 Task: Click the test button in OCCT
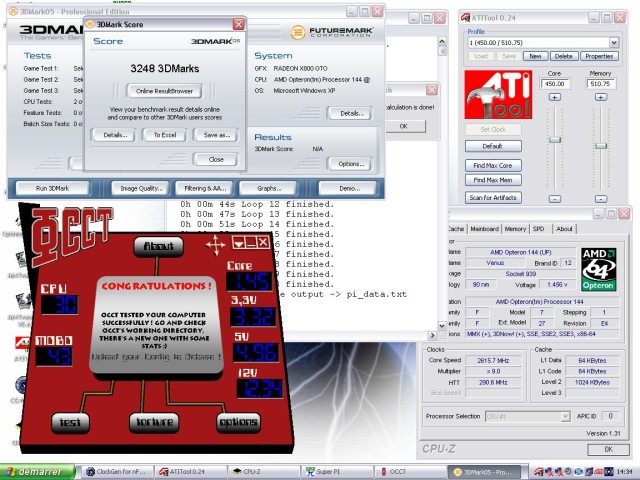[70, 422]
